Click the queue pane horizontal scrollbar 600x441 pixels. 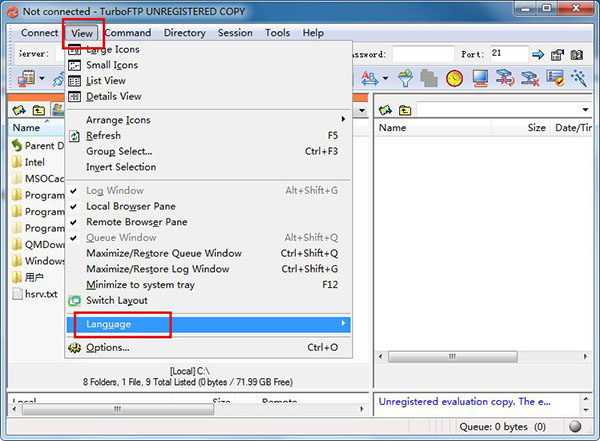[118, 409]
